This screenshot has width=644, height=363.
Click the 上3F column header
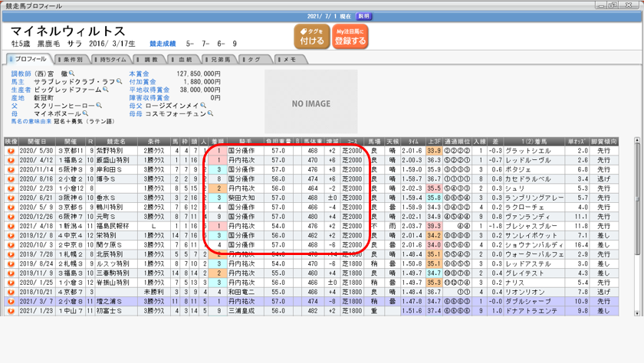(x=434, y=142)
